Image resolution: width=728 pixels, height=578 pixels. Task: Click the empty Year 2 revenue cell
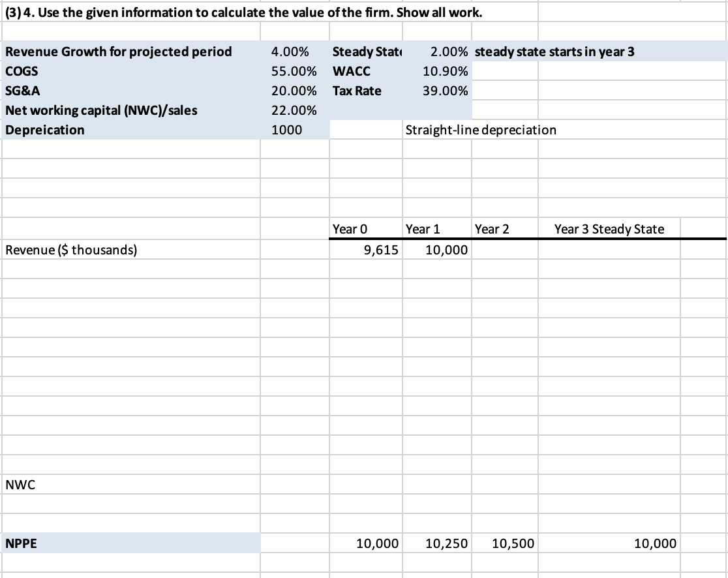tap(505, 250)
